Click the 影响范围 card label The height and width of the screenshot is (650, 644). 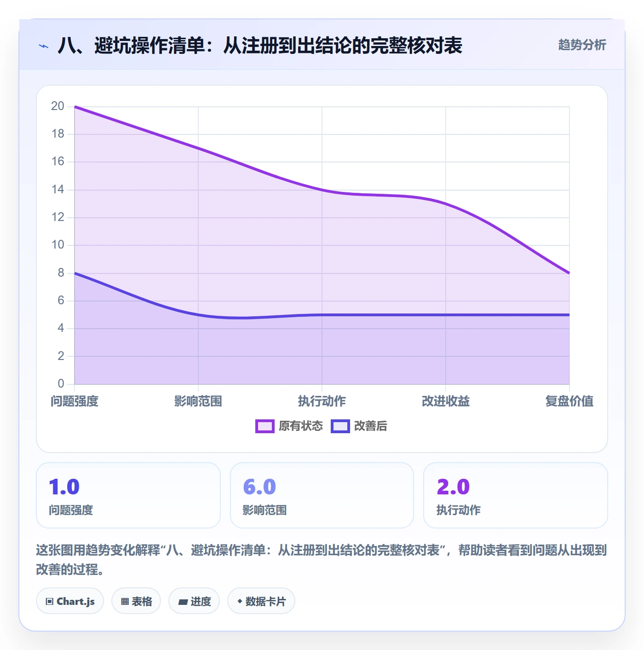pyautogui.click(x=264, y=510)
